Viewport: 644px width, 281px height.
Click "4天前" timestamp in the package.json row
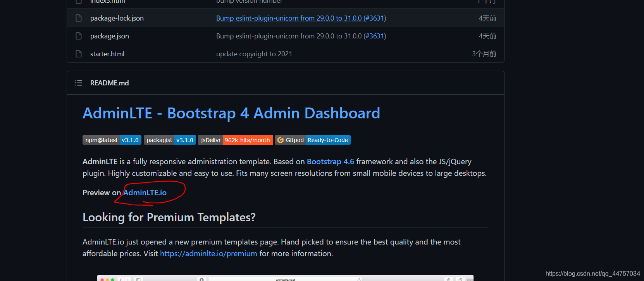point(487,36)
